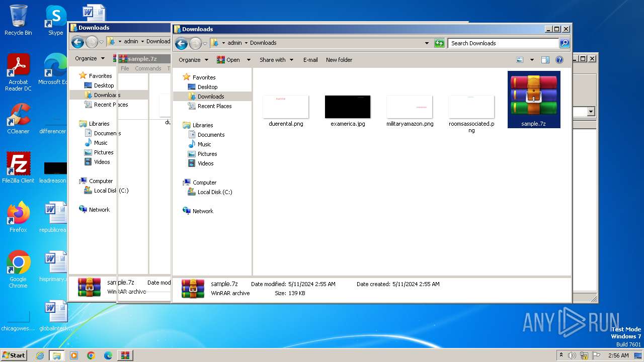Refresh the front Downloads folder

[x=439, y=43]
